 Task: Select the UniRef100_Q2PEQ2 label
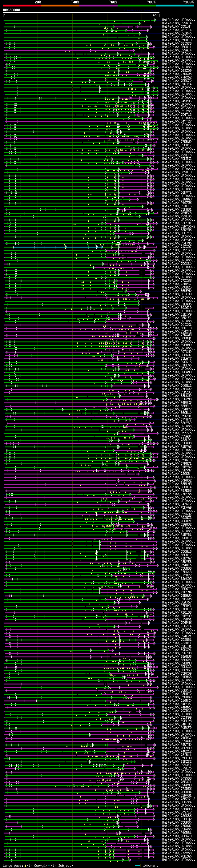click(177, 819)
